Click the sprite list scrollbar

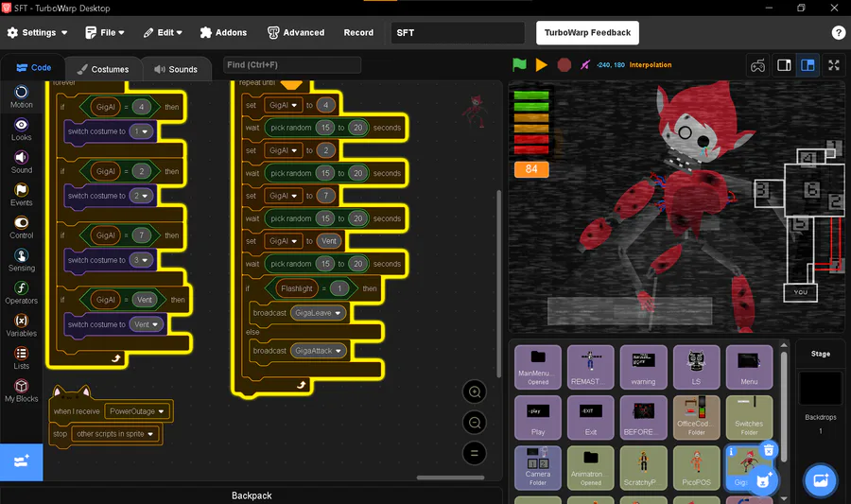(x=784, y=407)
